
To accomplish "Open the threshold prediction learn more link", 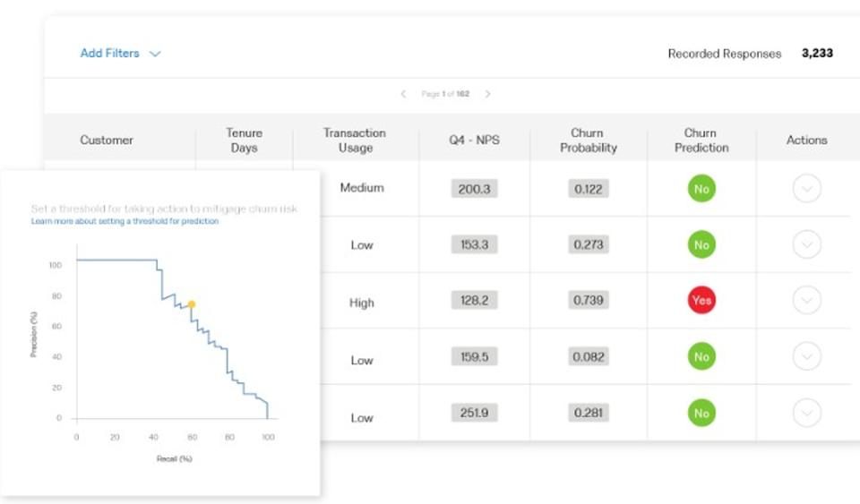I will coord(125,221).
